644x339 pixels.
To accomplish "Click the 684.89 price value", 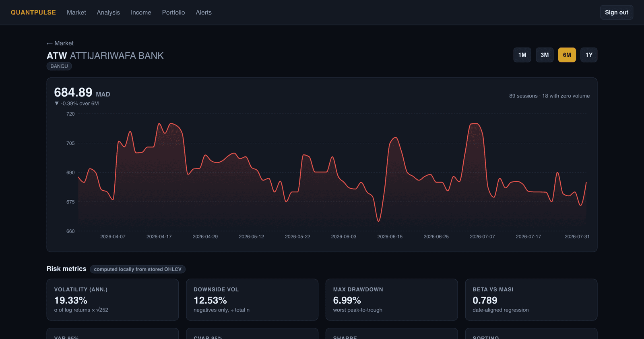I will point(73,92).
